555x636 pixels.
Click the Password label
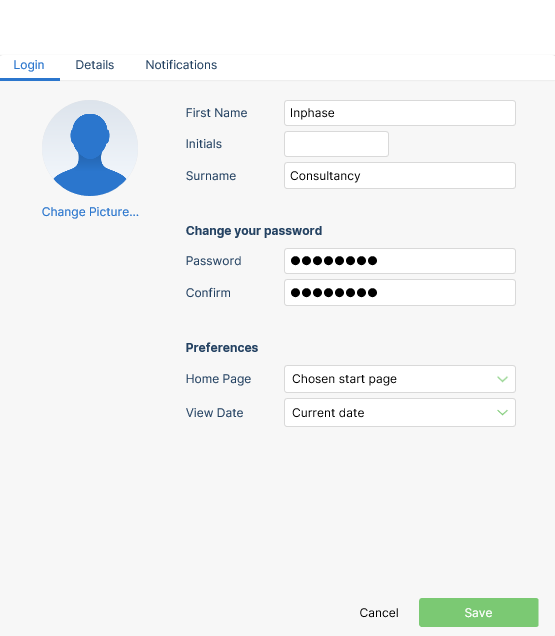tap(213, 261)
